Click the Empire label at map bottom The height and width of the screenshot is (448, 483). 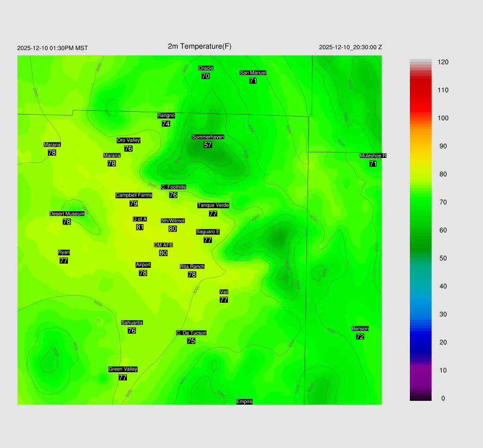pos(244,402)
